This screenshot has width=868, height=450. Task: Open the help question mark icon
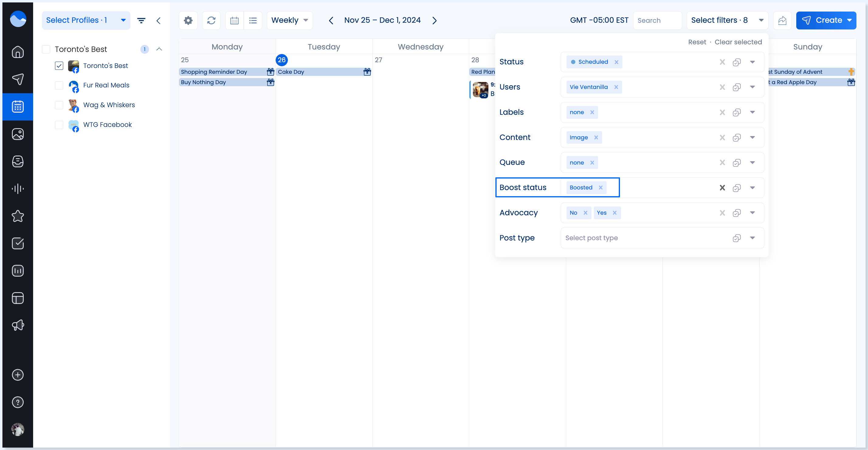click(18, 402)
